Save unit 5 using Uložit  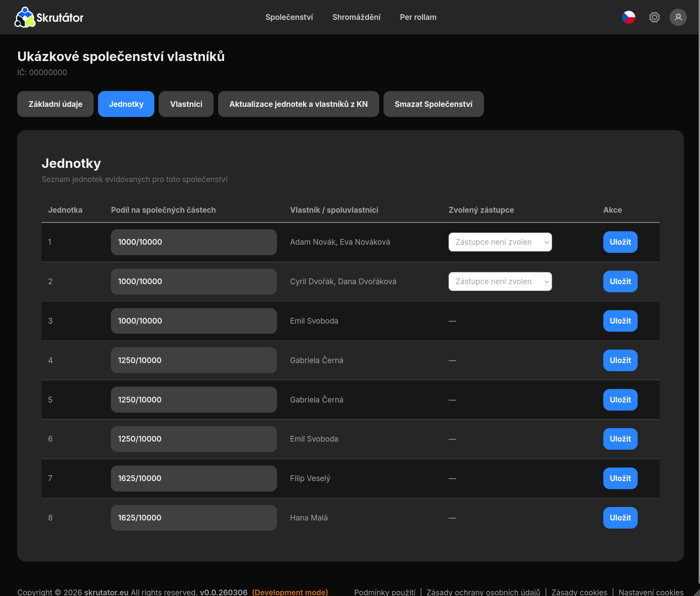(x=620, y=400)
